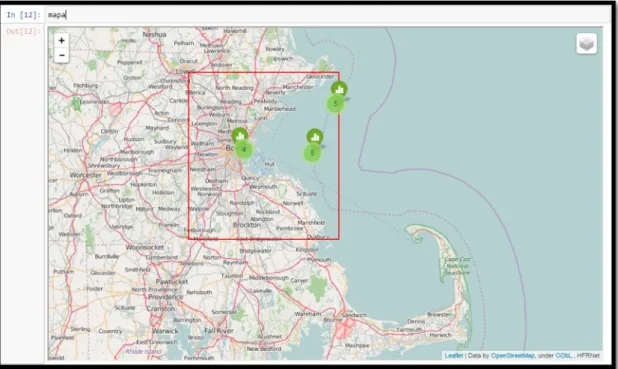618x369 pixels.
Task: Click the Brockton city label
Action: (x=247, y=225)
